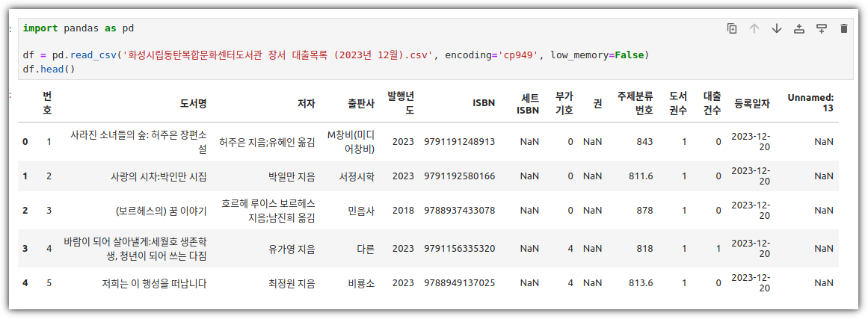This screenshot has width=868, height=319.
Task: Select the title 사랑의 시차:박인만 시집
Action: (x=158, y=176)
